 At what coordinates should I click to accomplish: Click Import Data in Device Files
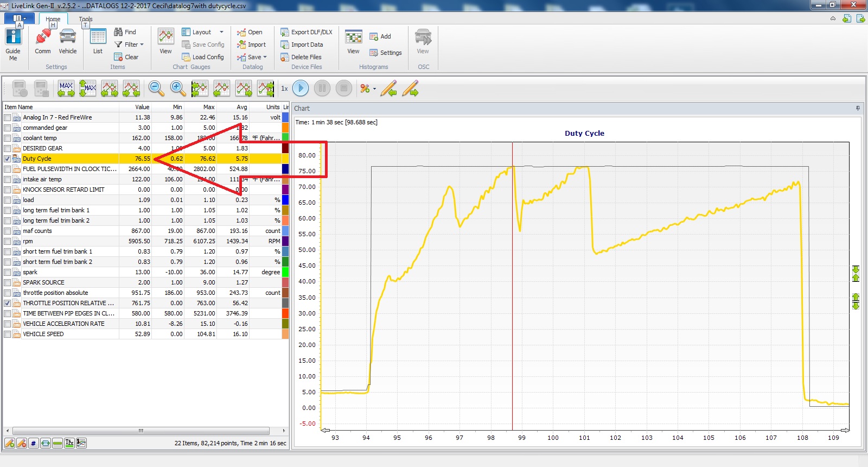point(302,45)
